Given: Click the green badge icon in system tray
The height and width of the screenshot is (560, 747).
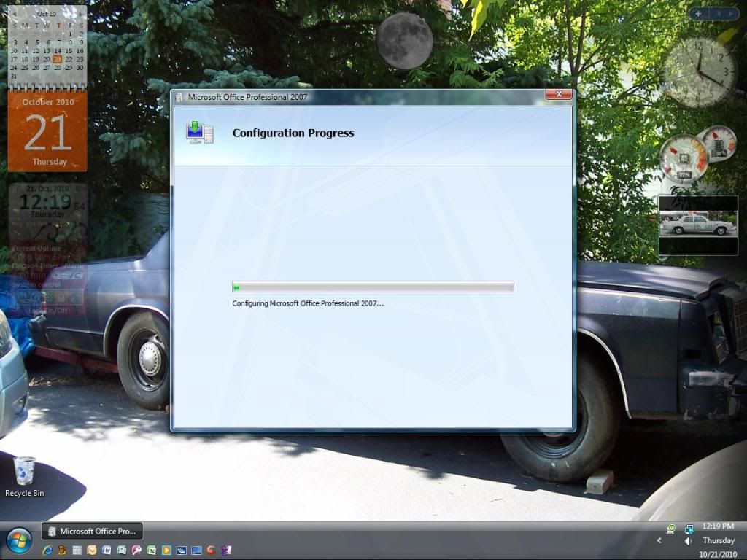Looking at the screenshot, I should coord(671,528).
